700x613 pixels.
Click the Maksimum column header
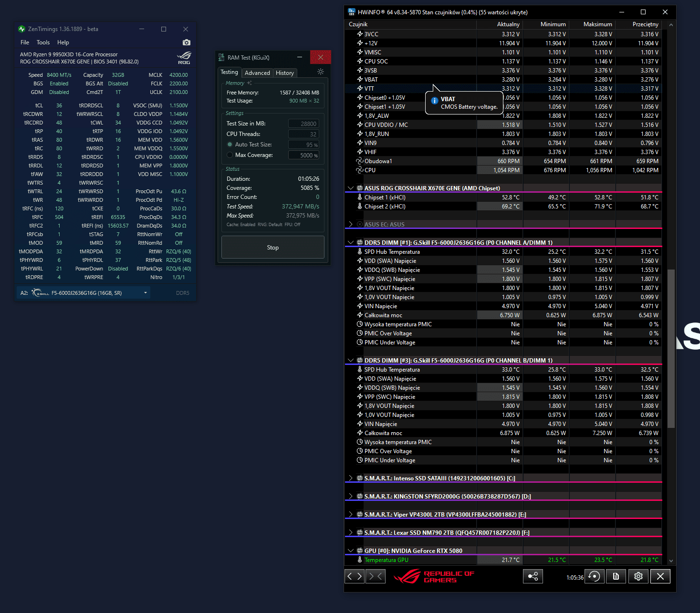[x=592, y=24]
